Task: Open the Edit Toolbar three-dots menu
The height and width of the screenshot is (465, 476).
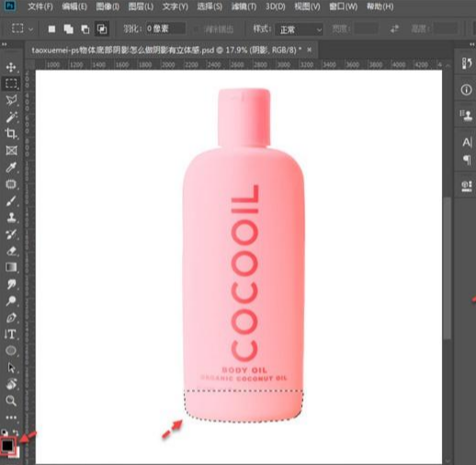Action: click(11, 417)
